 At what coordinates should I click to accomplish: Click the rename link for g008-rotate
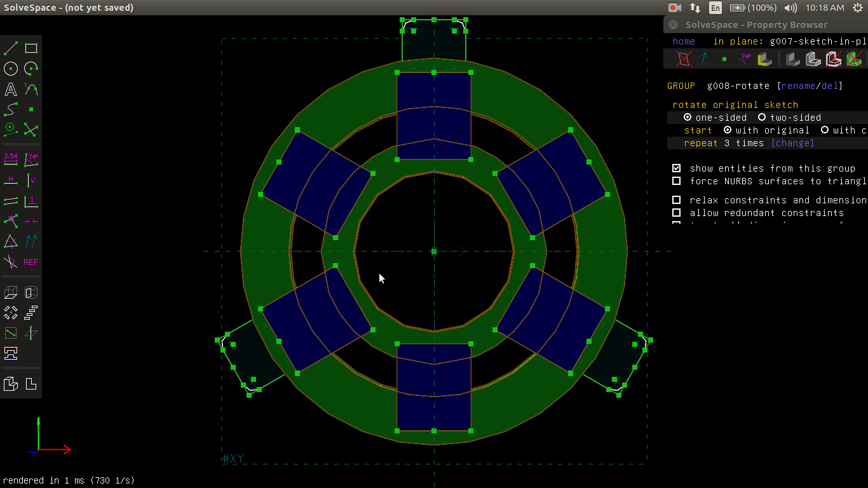pyautogui.click(x=797, y=86)
